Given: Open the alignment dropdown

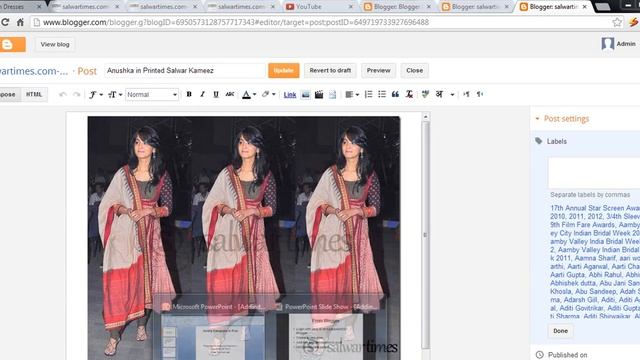Looking at the screenshot, I should coord(352,95).
